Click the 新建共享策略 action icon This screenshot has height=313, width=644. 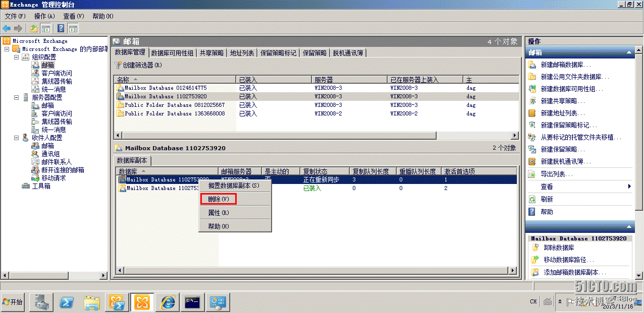click(x=531, y=101)
